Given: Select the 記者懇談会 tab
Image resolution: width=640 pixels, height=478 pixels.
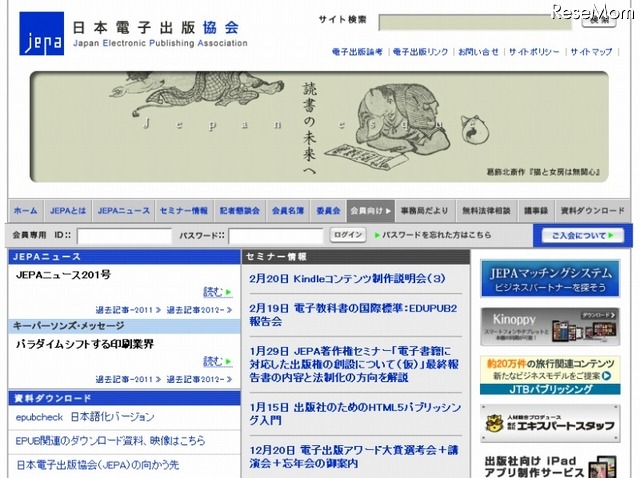Looking at the screenshot, I should coord(240,211).
